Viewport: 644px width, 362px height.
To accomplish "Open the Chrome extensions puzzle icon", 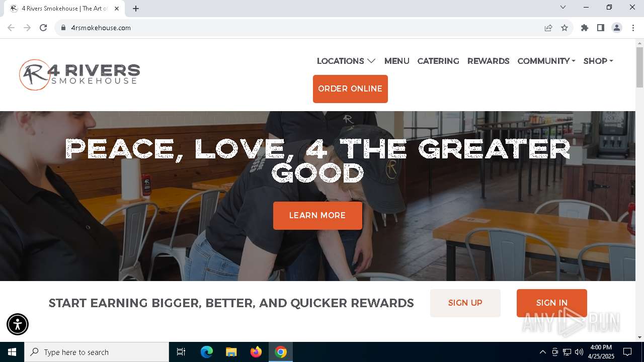I will (585, 28).
